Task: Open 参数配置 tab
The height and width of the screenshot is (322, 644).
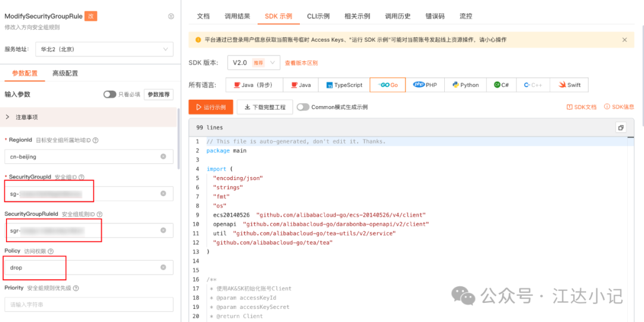Action: coord(24,73)
